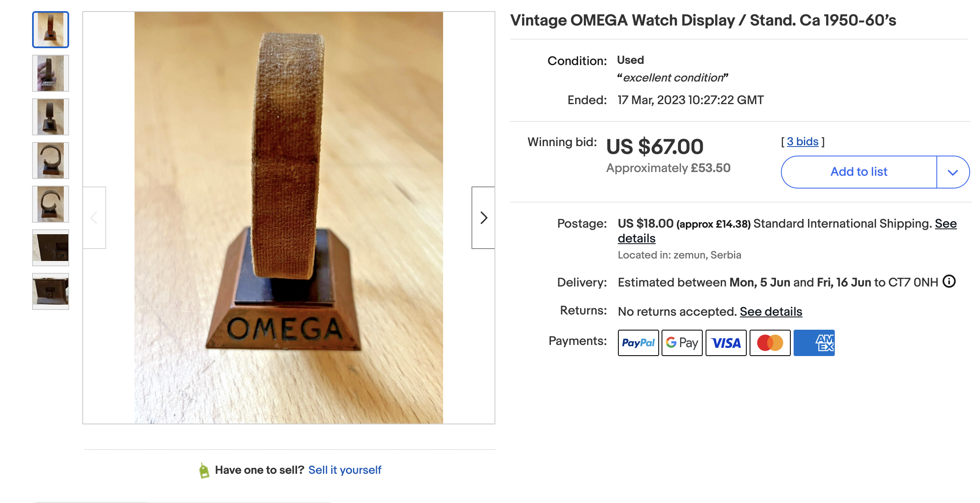Click the American Express payment icon

click(x=814, y=342)
